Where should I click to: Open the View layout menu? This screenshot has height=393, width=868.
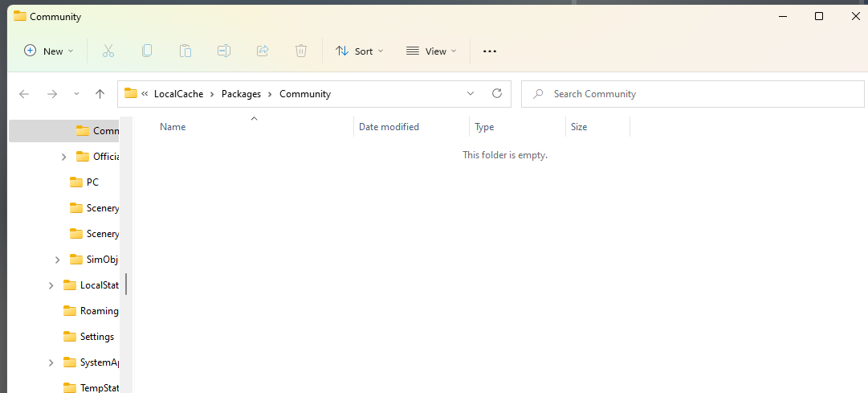pyautogui.click(x=431, y=51)
